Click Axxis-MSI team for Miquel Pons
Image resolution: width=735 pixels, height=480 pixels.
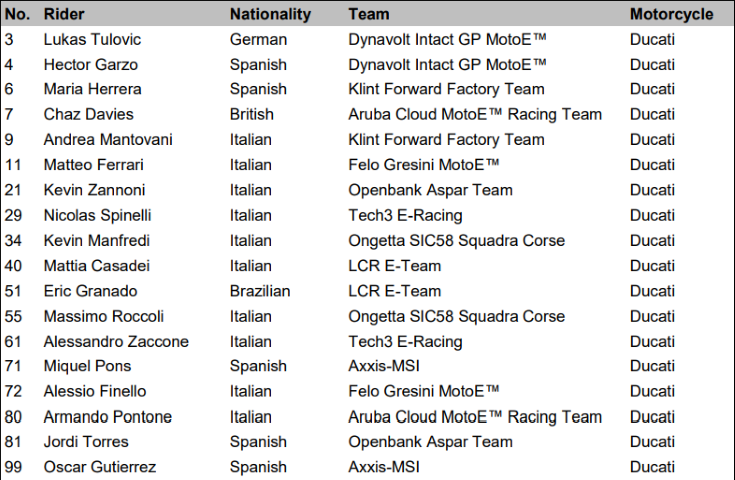coord(383,366)
